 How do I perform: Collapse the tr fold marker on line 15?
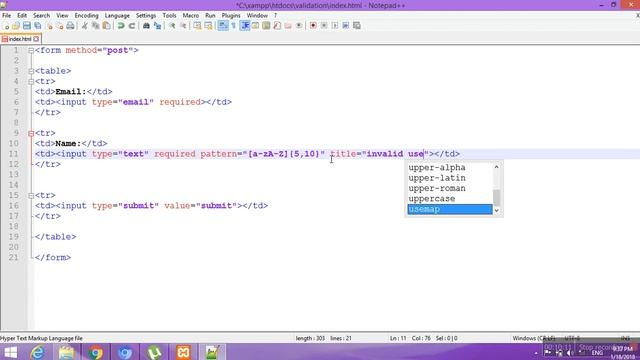coord(31,196)
